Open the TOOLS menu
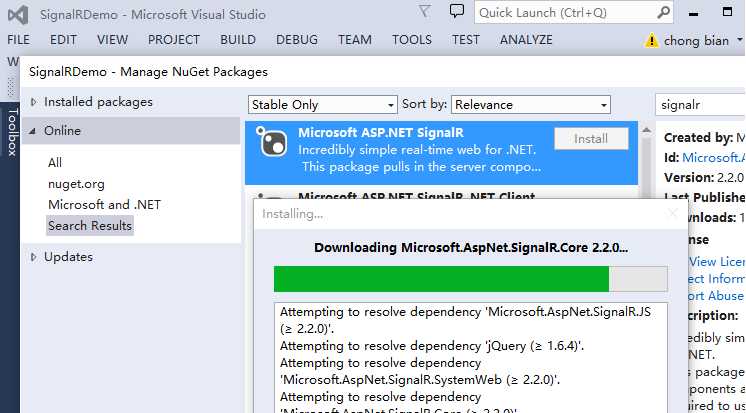This screenshot has height=413, width=746. point(412,40)
